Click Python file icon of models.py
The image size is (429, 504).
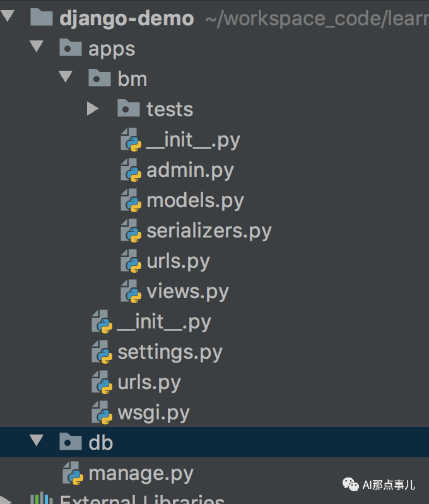pos(131,200)
